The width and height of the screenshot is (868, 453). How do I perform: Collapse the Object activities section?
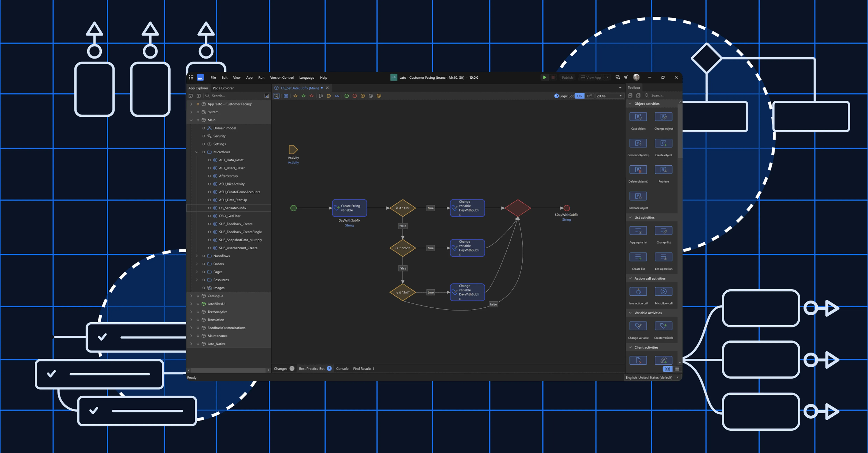point(630,104)
